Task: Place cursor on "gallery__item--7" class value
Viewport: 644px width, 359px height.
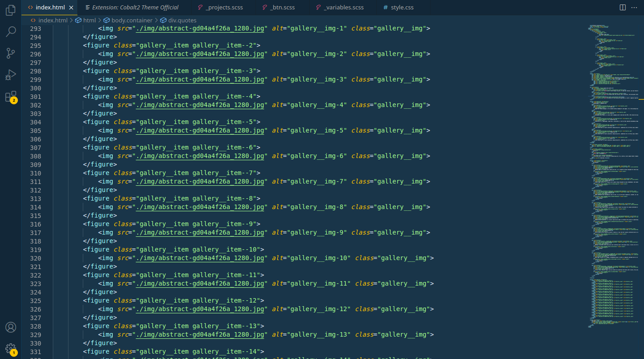Action: tap(223, 173)
